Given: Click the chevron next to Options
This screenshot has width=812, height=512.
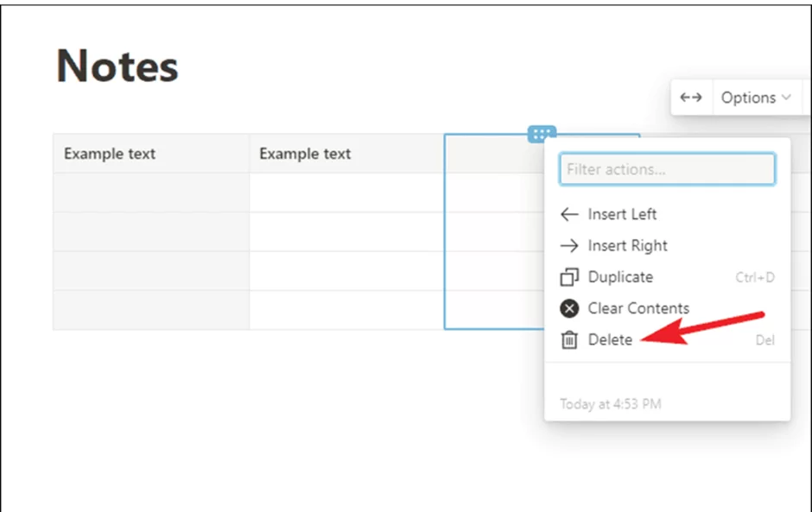Looking at the screenshot, I should [x=786, y=98].
